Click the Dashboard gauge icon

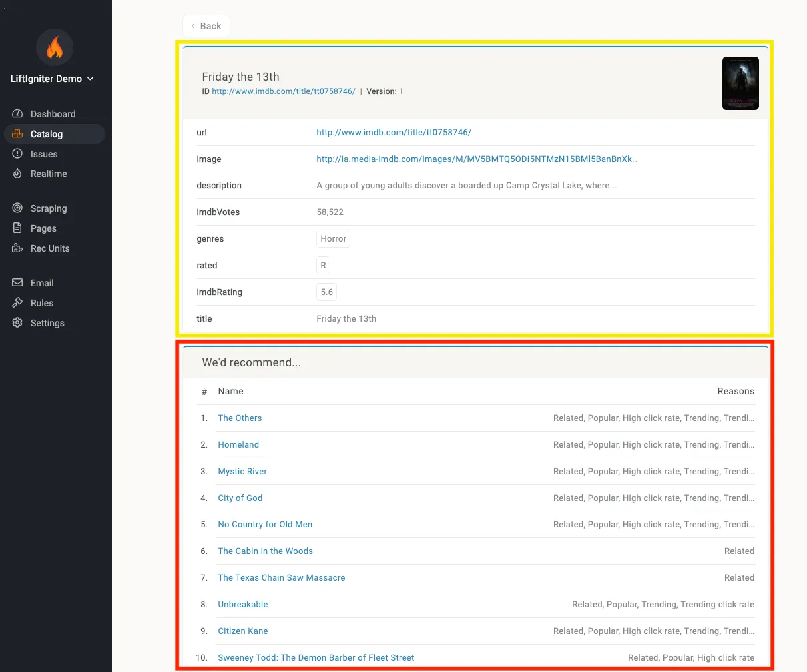17,114
